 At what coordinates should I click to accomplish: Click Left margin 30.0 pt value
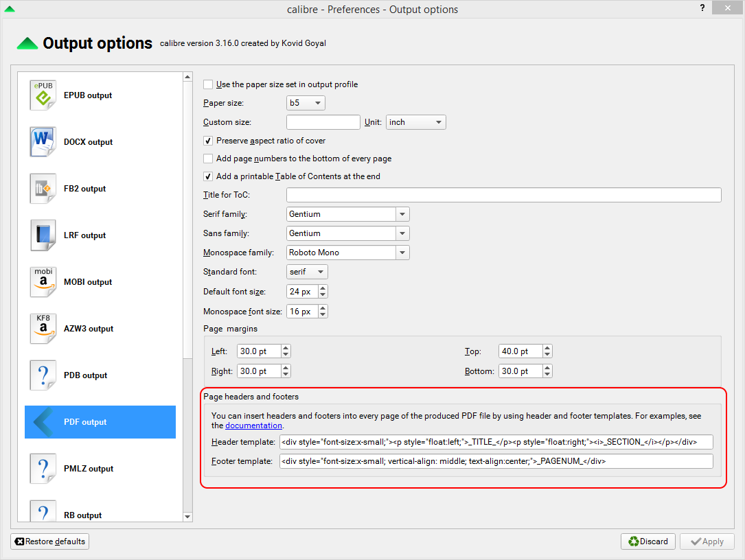click(259, 351)
